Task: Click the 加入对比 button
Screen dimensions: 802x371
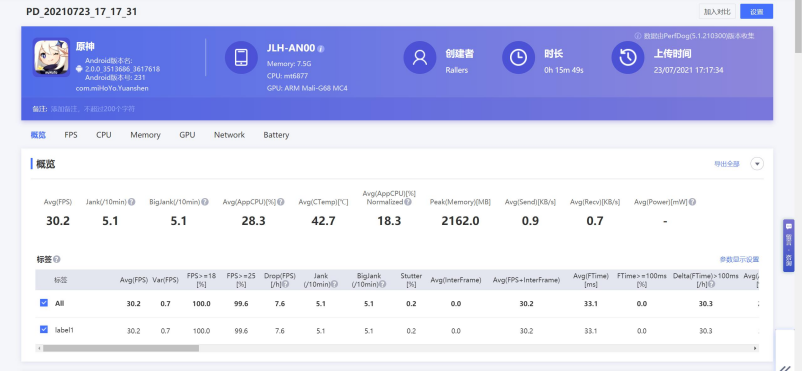Action: (x=718, y=12)
